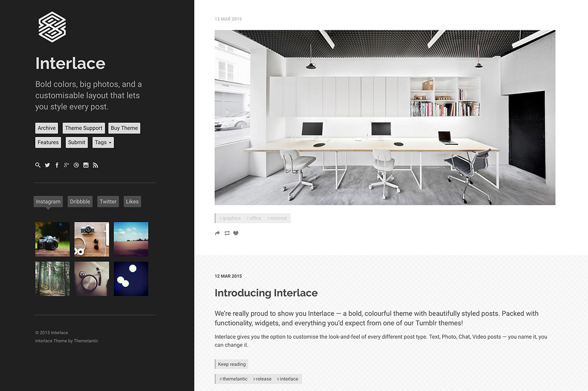Open the Dribbble ball social icon
588x391 pixels.
click(76, 165)
